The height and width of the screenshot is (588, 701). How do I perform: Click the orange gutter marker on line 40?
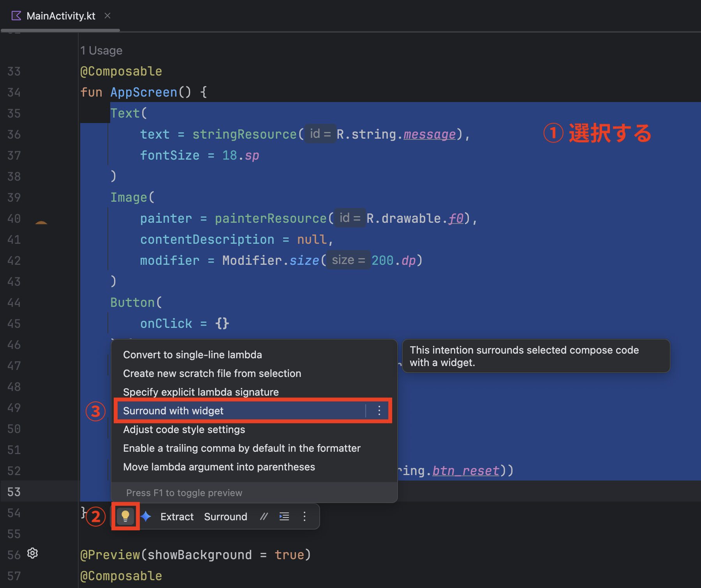click(x=41, y=222)
